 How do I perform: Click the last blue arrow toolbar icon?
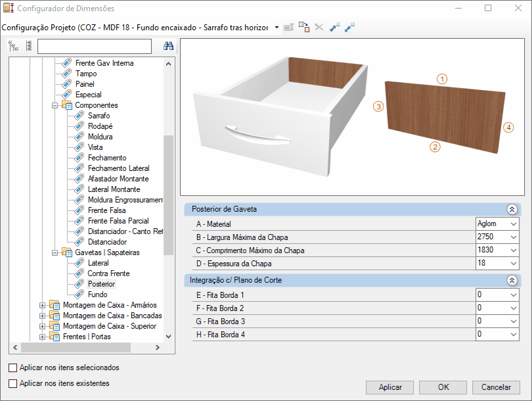coord(349,28)
